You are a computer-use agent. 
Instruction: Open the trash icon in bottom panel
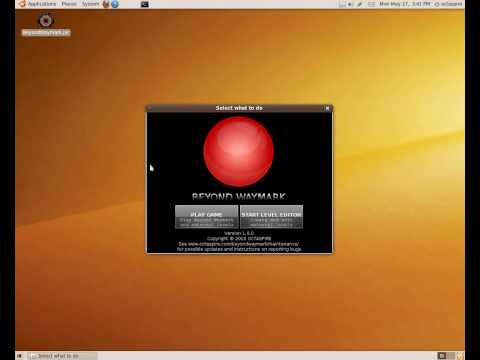(x=460, y=356)
